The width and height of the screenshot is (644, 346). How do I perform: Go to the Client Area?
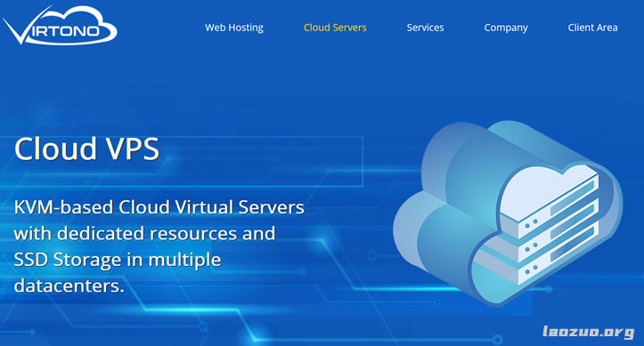pos(592,28)
